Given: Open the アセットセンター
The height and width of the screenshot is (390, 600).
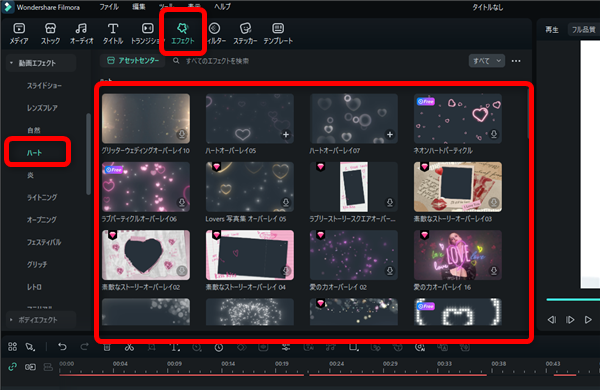Looking at the screenshot, I should pos(133,60).
